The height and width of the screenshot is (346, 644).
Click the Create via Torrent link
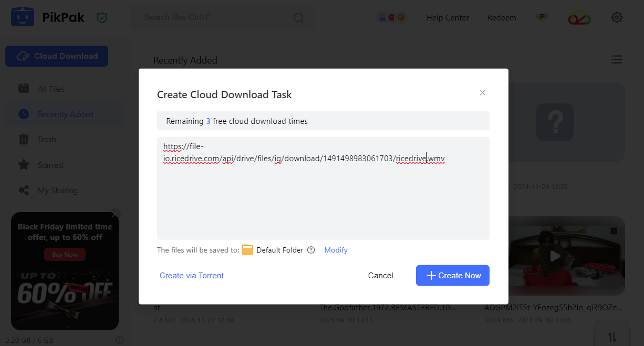(x=192, y=276)
